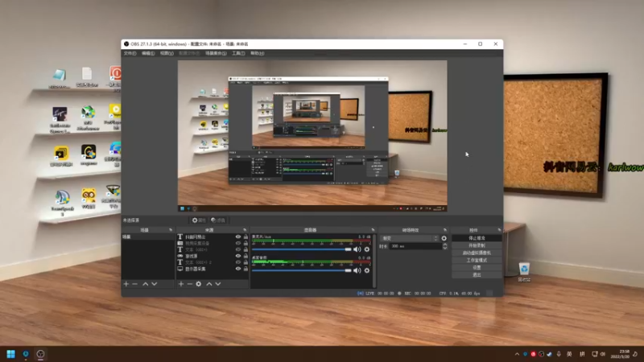Move the scene down in the Scenes panel
This screenshot has width=644, height=362.
coord(155,284)
